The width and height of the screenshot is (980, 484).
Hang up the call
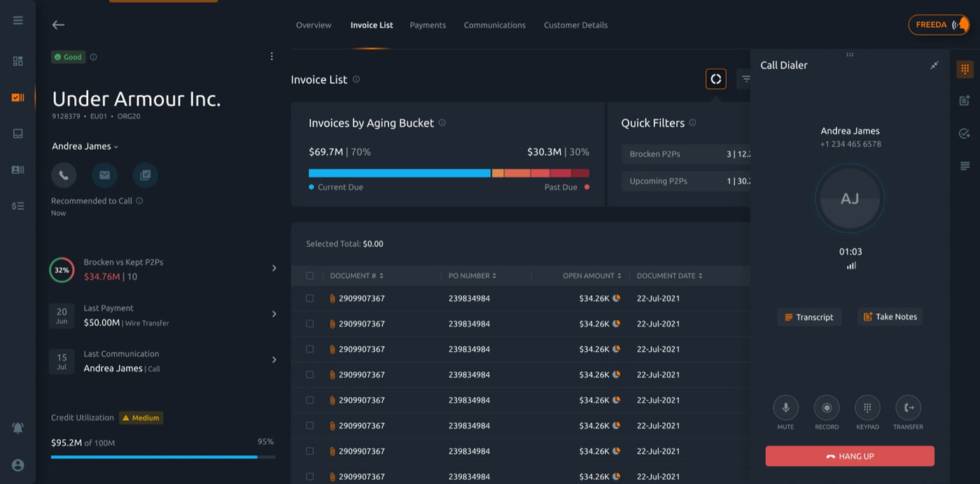[850, 456]
